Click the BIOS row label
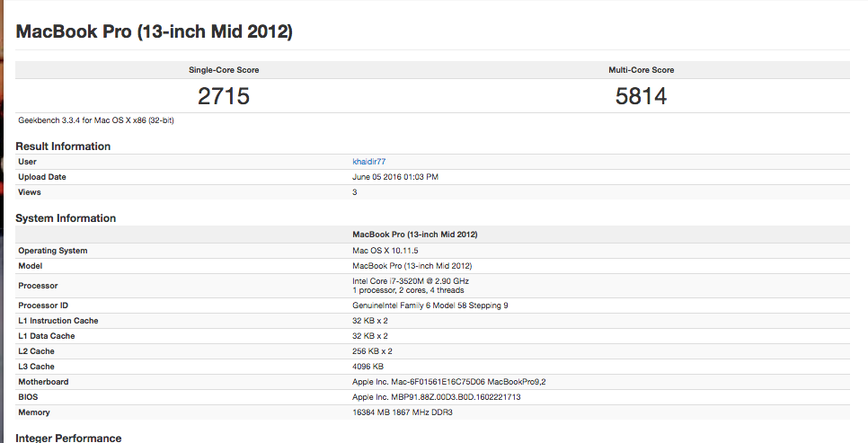 point(28,397)
